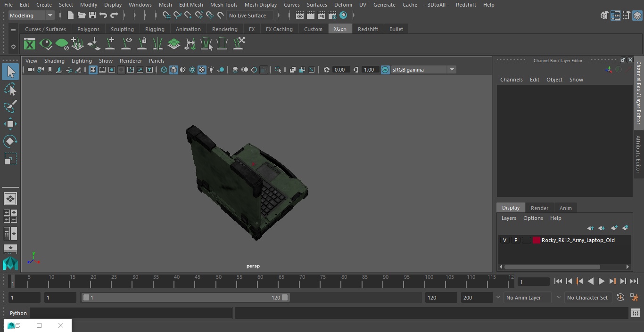
Task: Click the Python command line input
Action: 131,313
